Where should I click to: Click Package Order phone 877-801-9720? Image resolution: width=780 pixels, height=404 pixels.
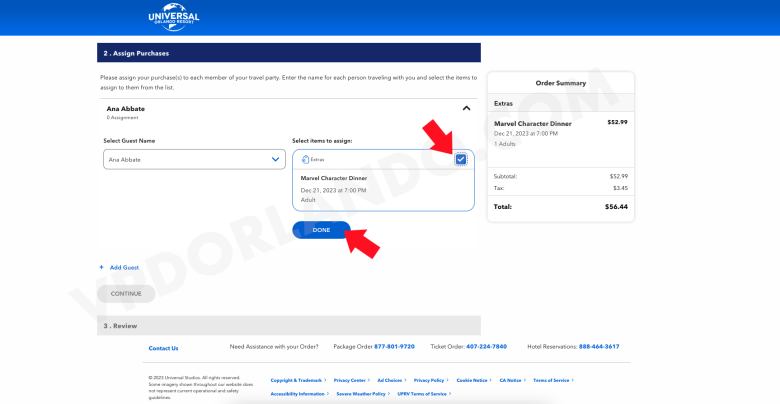[x=394, y=347]
